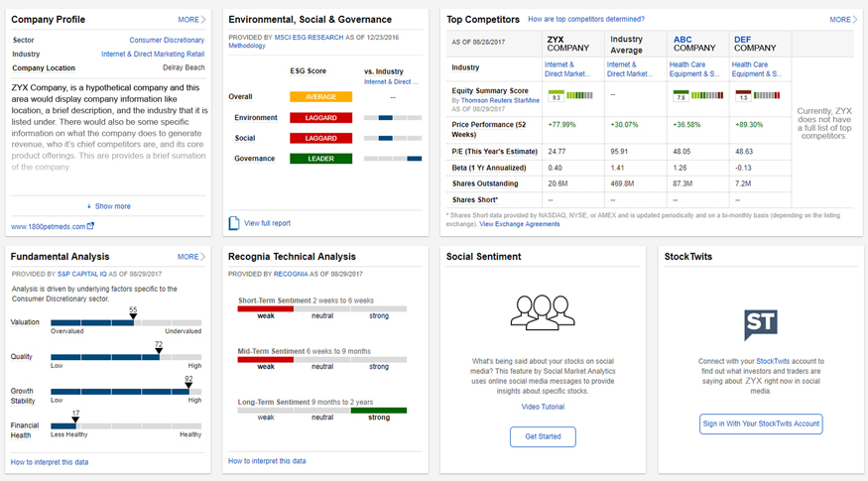Open MORE in Top Competitors header
Viewport: 868px width, 481px height.
coord(843,20)
